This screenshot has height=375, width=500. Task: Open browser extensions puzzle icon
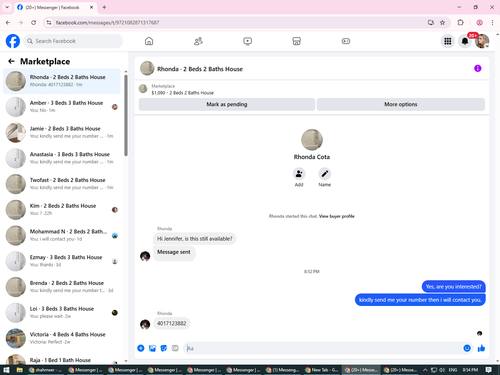click(x=460, y=23)
